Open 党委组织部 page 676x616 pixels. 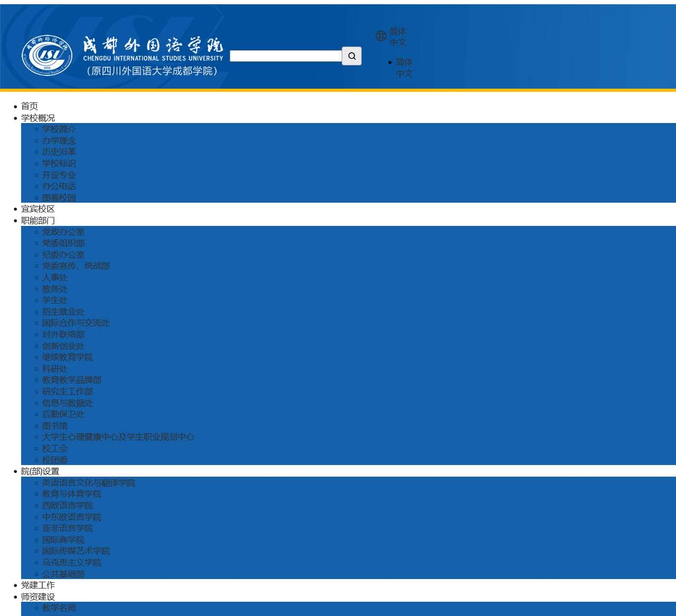63,243
